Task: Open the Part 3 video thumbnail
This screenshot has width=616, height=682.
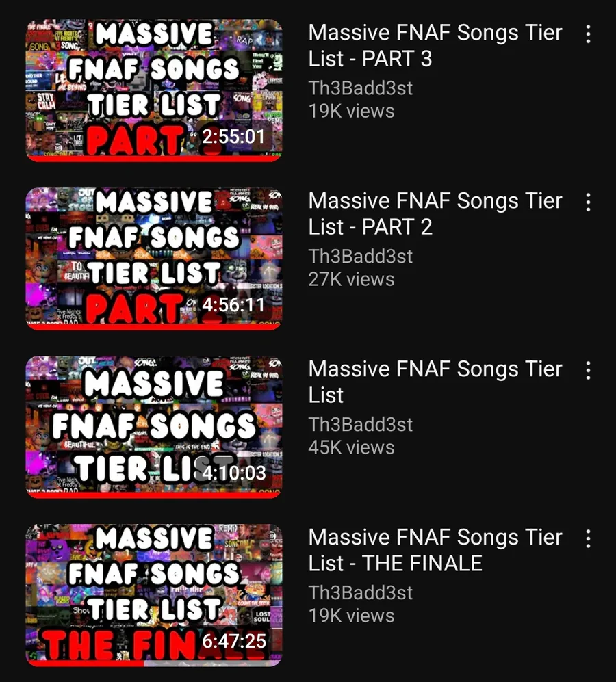Action: pos(154,90)
